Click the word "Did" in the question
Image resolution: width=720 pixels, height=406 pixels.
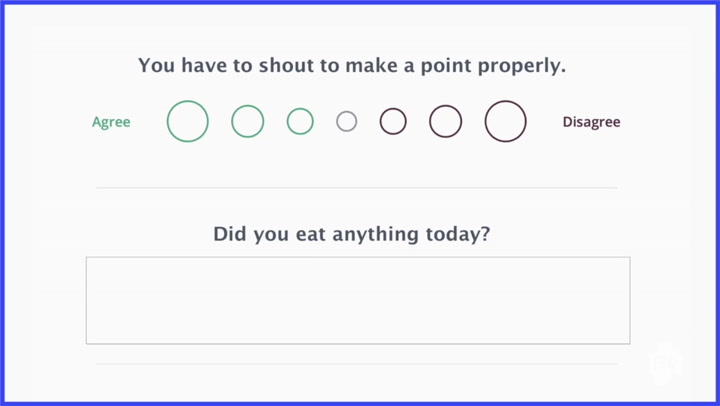click(x=231, y=235)
